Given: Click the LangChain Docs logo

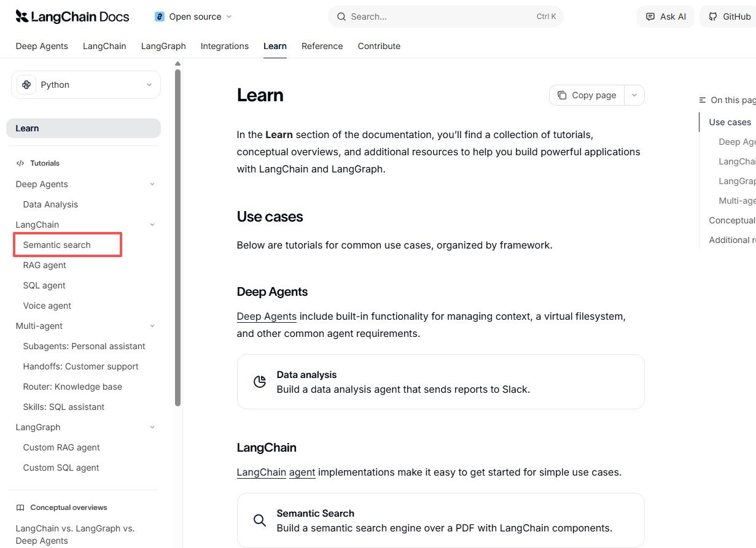Looking at the screenshot, I should pos(72,17).
